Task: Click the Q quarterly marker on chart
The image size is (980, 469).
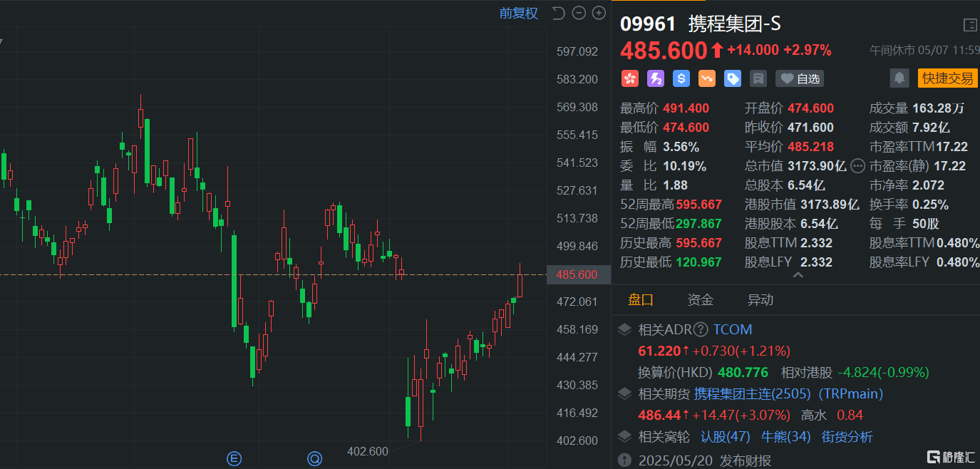Action: [315, 458]
